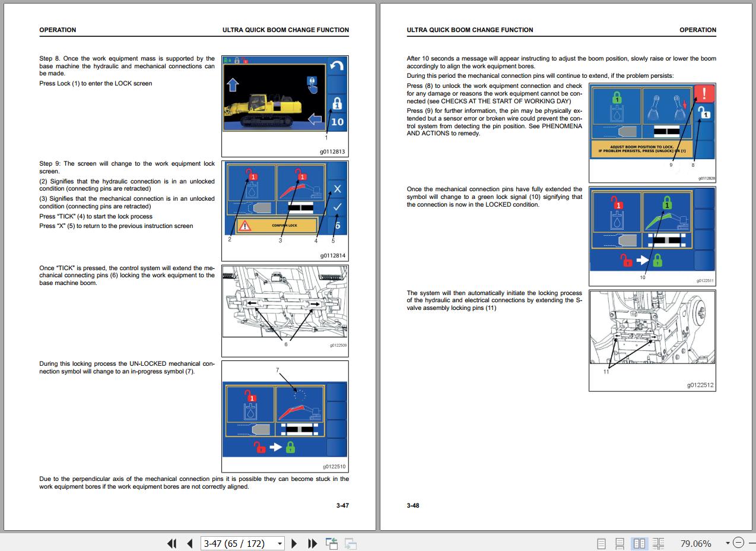Go to the first page
The width and height of the screenshot is (756, 551).
pos(172,543)
